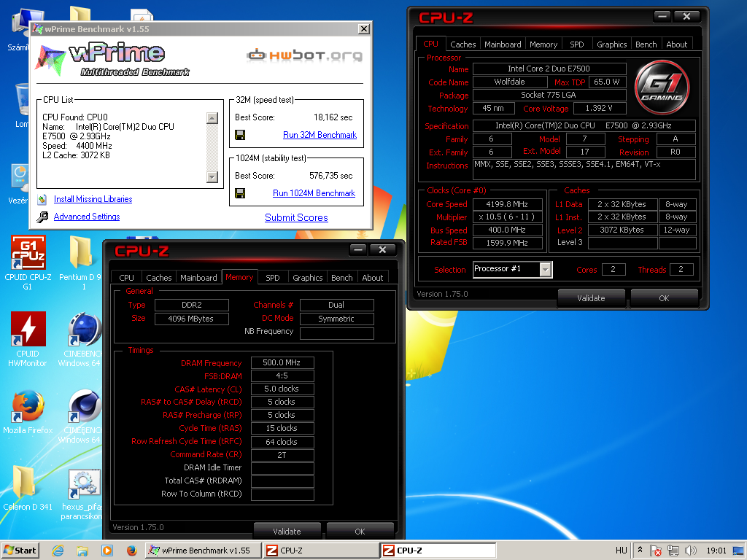Screen dimensions: 747x560
Task: Open Windows Explorer from the taskbar
Action: coord(82,551)
